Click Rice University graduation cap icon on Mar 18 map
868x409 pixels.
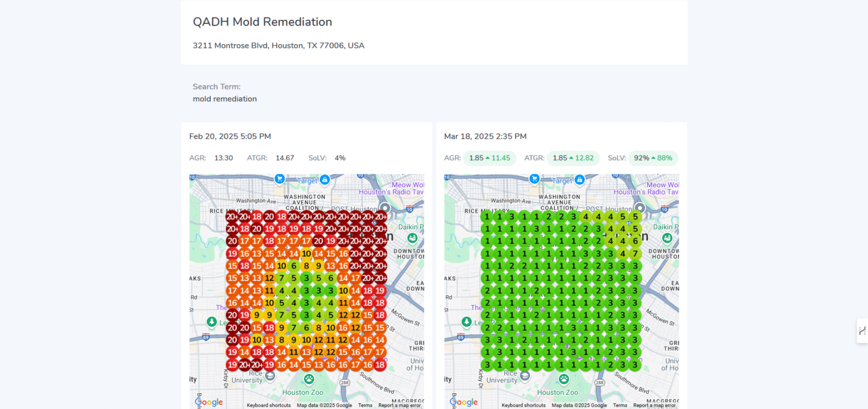coord(525,376)
